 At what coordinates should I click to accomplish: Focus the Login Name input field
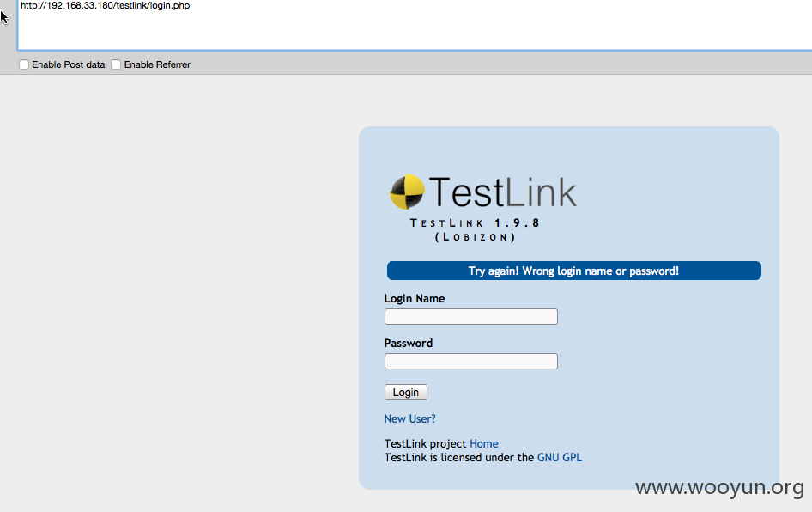coord(470,317)
